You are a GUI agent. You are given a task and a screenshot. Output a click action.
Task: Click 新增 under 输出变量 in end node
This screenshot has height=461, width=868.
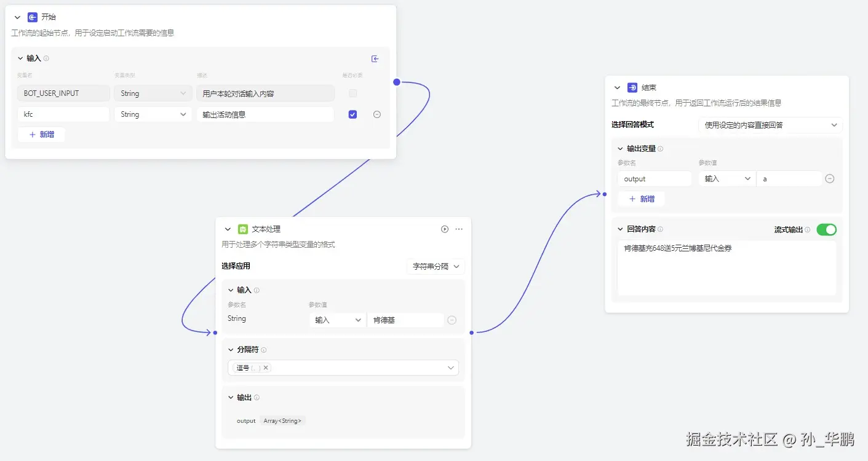[x=642, y=199]
